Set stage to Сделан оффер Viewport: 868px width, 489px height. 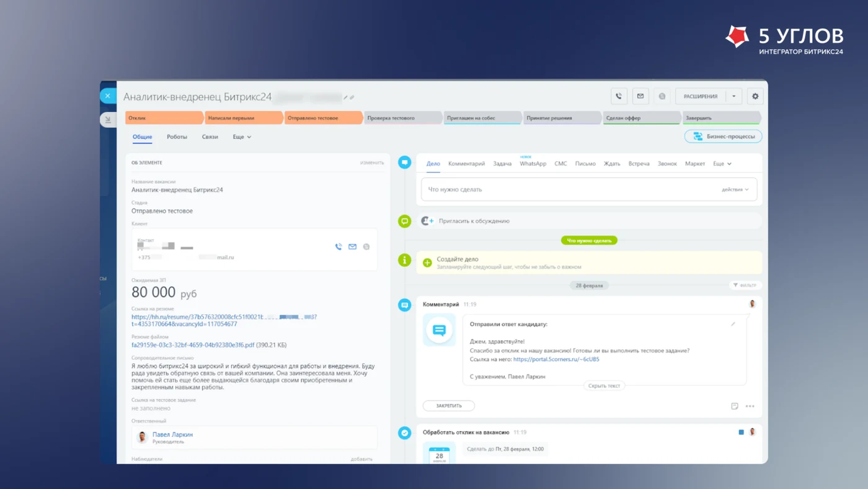(642, 118)
